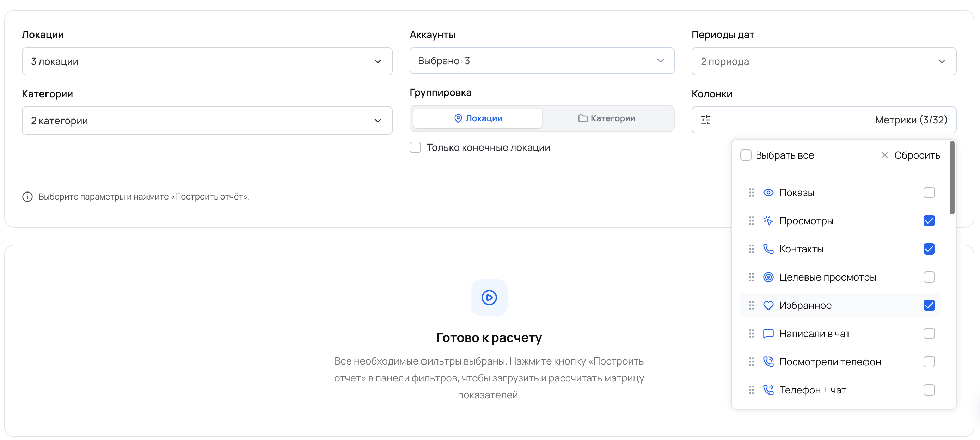The width and height of the screenshot is (980, 440).
Task: Click the cursor icon beside Просмотры
Action: 768,221
